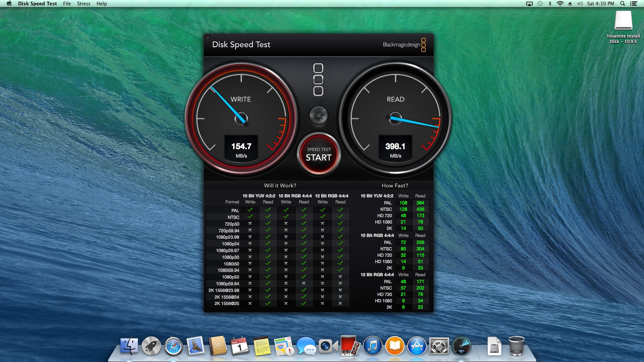644x362 pixels.
Task: Open the File menu
Action: click(x=67, y=4)
